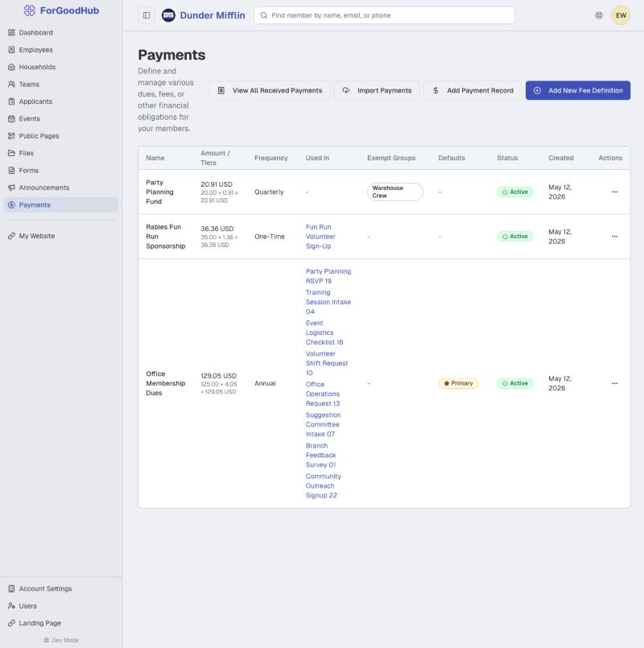644x648 pixels.
Task: Navigate to Teams section
Action: tap(61, 85)
